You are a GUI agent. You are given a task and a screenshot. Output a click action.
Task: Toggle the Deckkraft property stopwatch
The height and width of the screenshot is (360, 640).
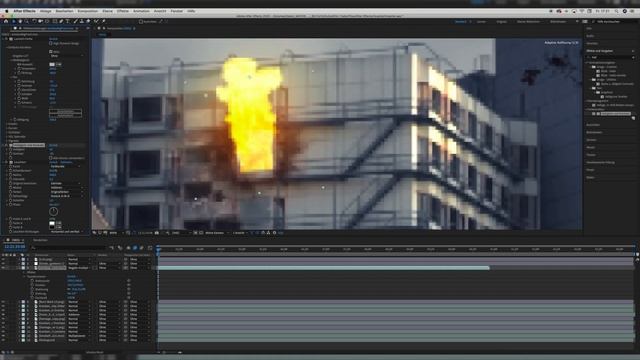click(33, 298)
